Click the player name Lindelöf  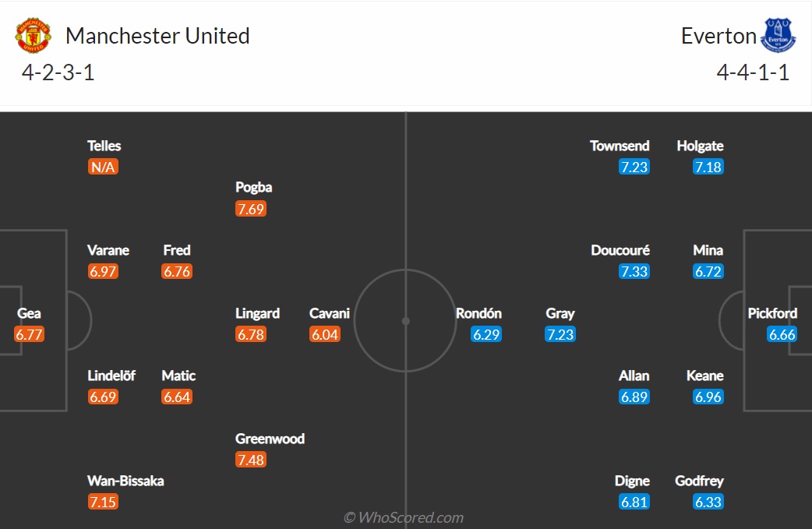coord(111,376)
